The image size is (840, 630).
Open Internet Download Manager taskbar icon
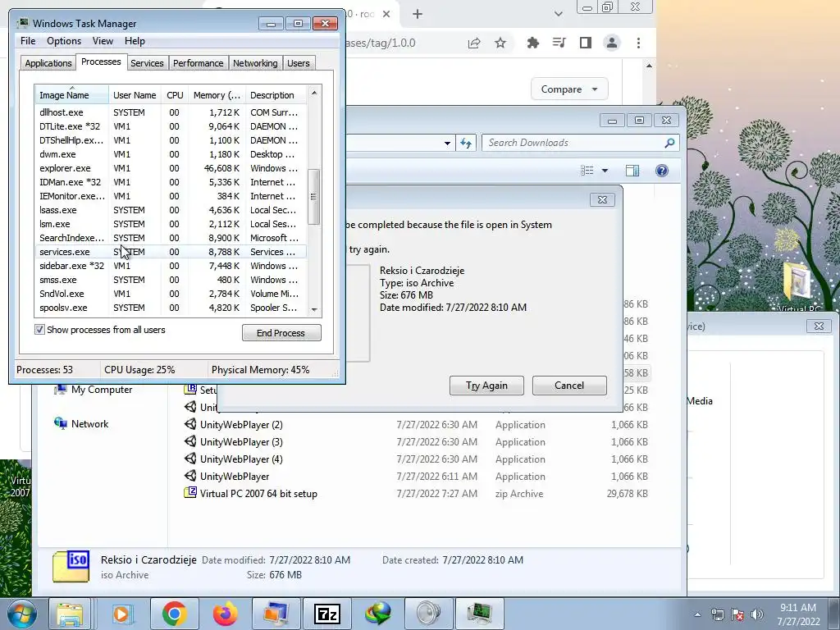pos(377,614)
